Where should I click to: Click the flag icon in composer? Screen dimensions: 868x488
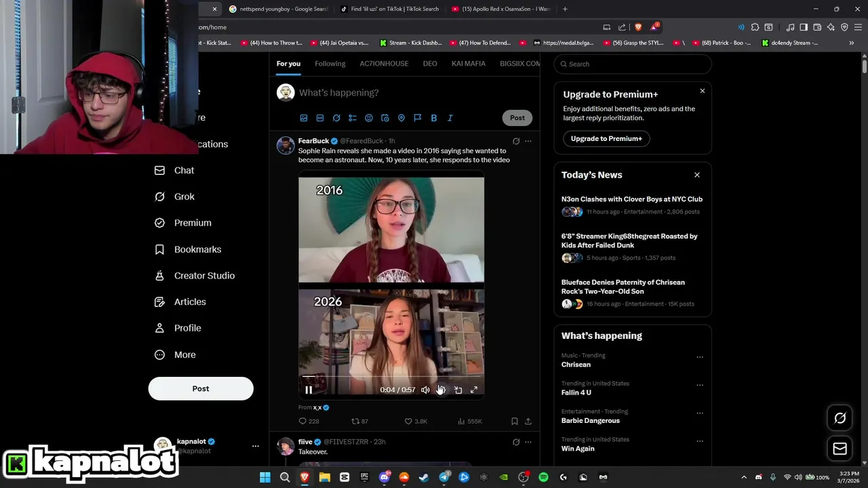pyautogui.click(x=418, y=118)
